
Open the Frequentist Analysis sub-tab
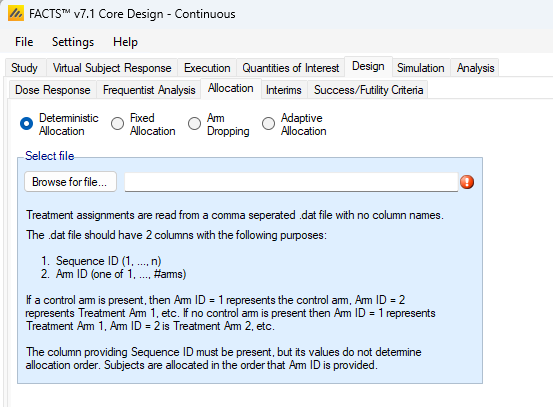[x=149, y=90]
